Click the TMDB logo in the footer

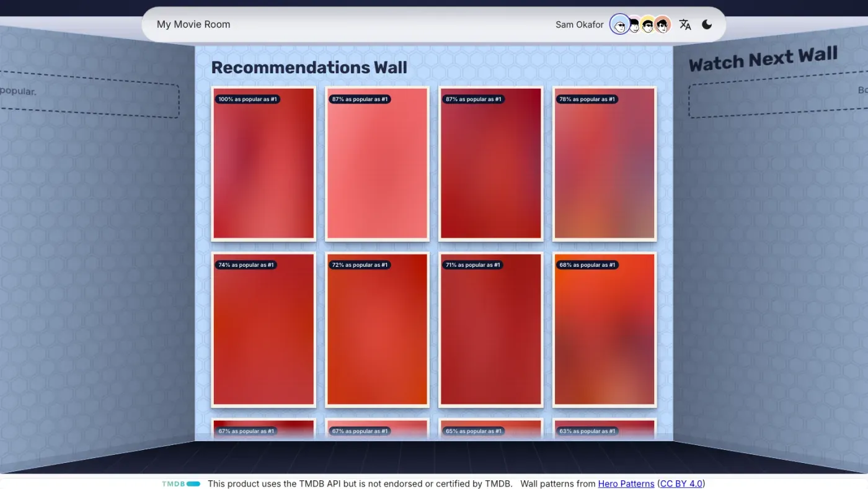coord(181,484)
